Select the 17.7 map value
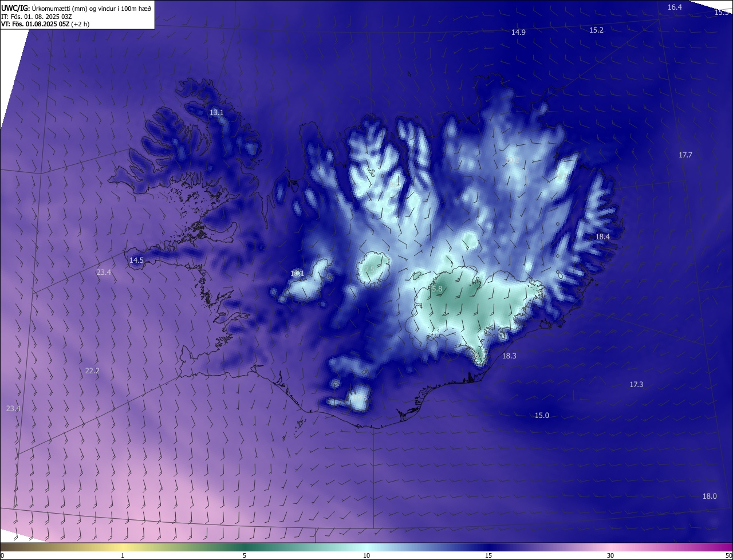 685,155
